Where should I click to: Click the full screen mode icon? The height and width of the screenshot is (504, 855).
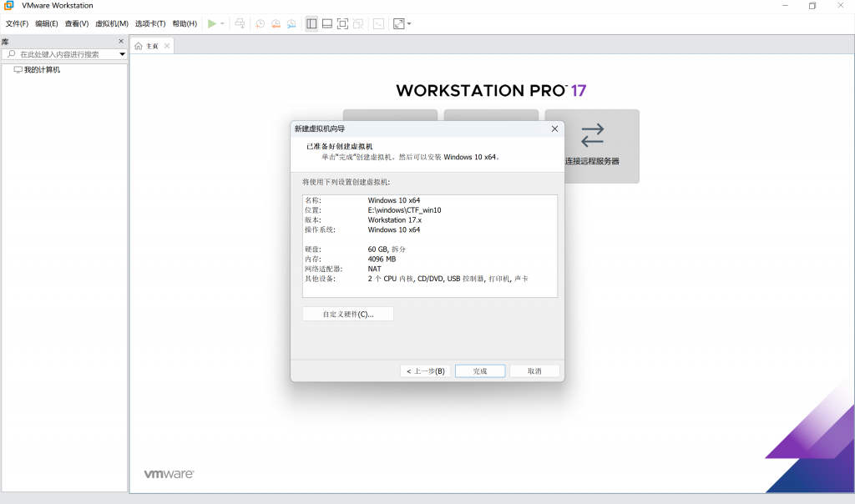click(342, 24)
